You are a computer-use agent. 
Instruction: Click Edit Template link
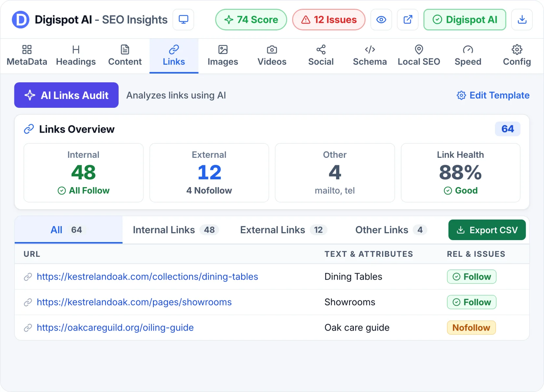click(493, 95)
